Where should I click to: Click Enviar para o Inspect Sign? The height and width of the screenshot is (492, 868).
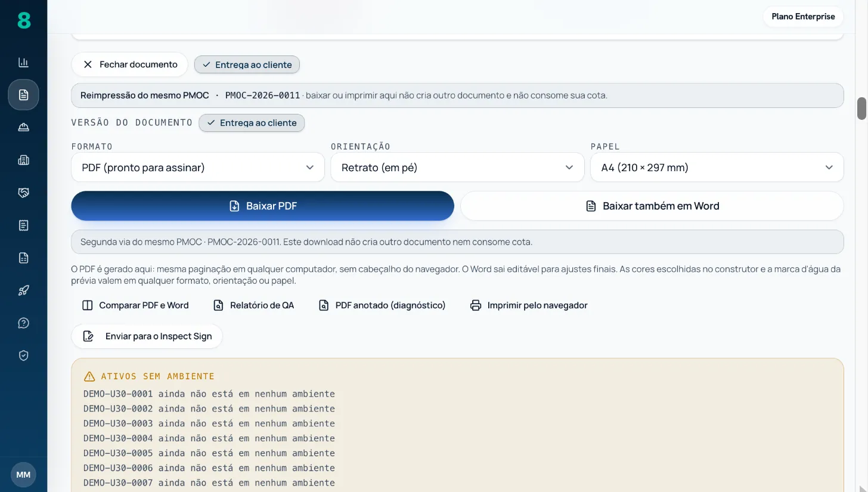coord(147,336)
